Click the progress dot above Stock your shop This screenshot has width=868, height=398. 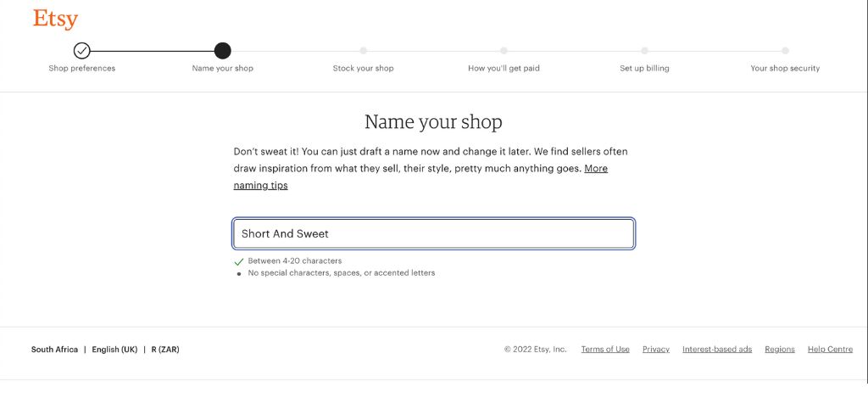[363, 51]
